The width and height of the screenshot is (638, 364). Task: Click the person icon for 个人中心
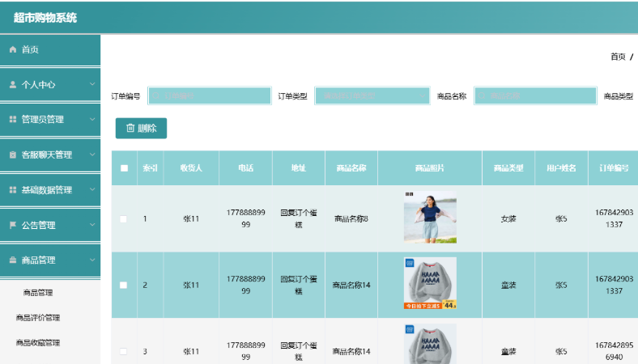click(13, 84)
